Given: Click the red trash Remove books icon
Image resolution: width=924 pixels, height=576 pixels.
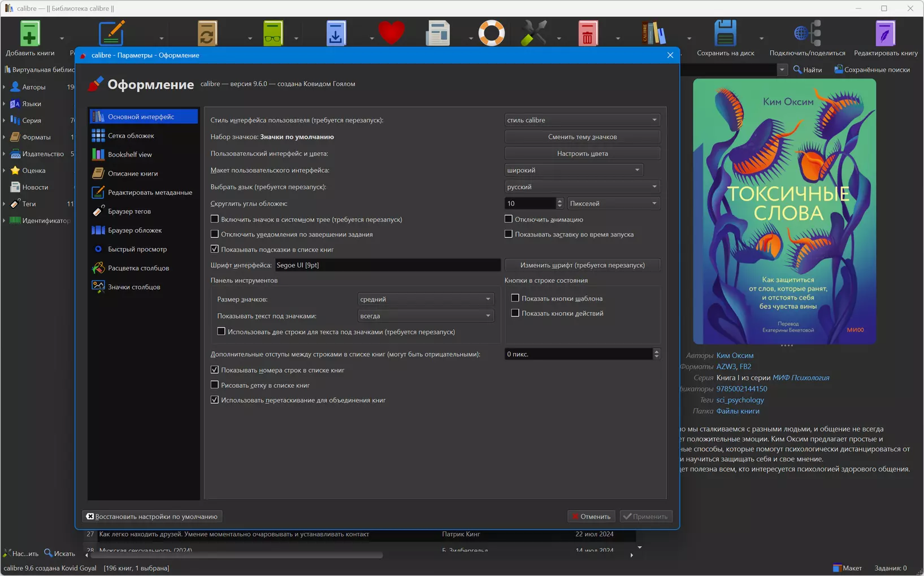Looking at the screenshot, I should (x=587, y=34).
